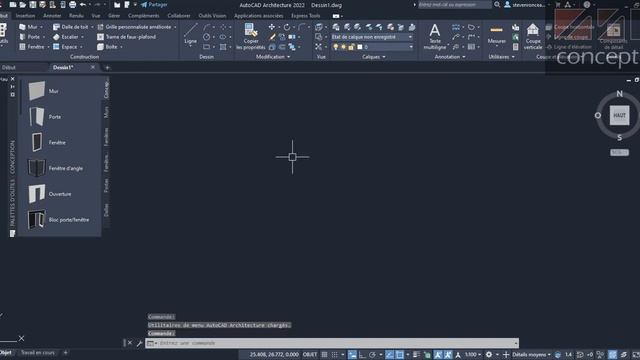Open the Ligne dropdown arrow
Screen dimensions: 640x360
pyautogui.click(x=190, y=46)
